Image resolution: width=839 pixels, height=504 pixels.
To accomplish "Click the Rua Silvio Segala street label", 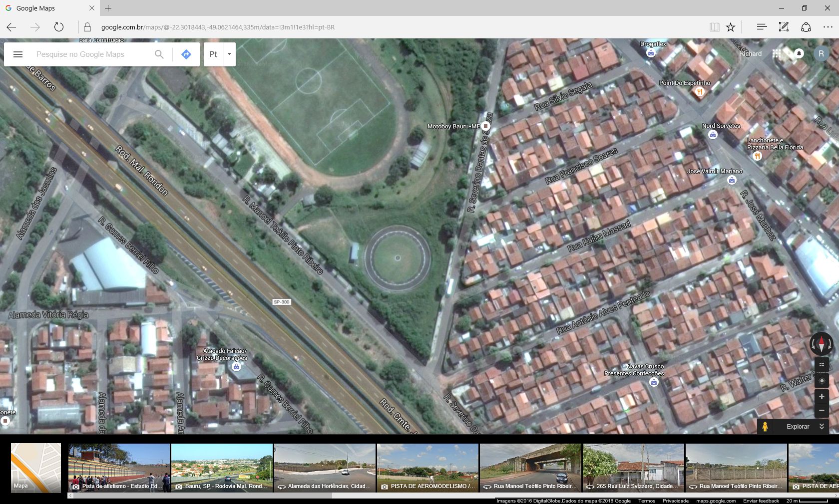I will (x=563, y=96).
